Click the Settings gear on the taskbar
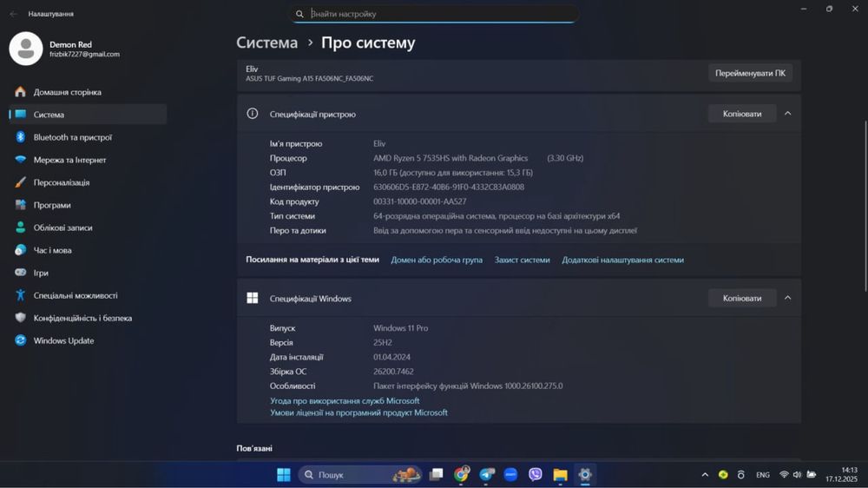 [585, 475]
